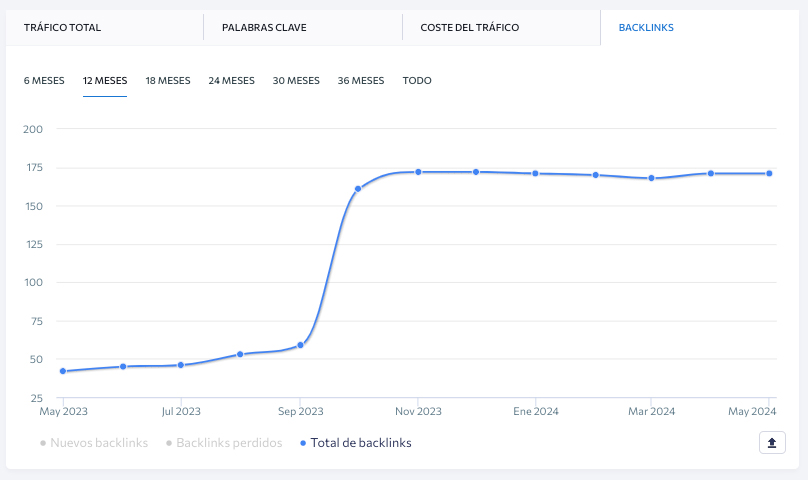Pick the 30 Meses period
808x480 pixels.
[x=296, y=80]
